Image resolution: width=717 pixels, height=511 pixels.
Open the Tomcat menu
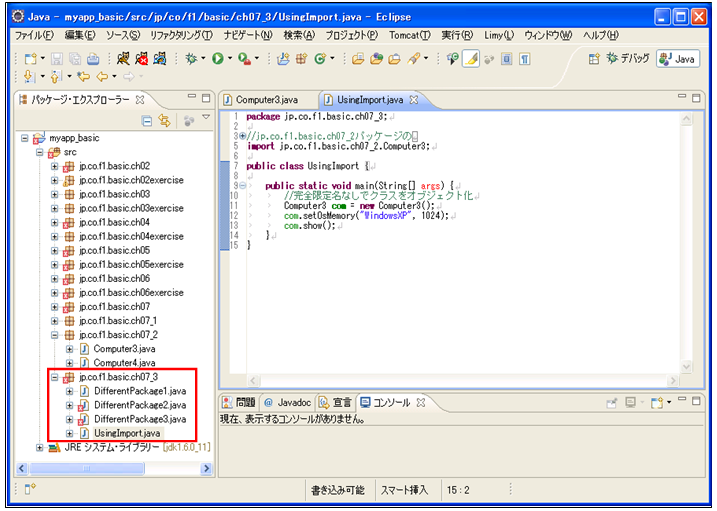pos(410,35)
